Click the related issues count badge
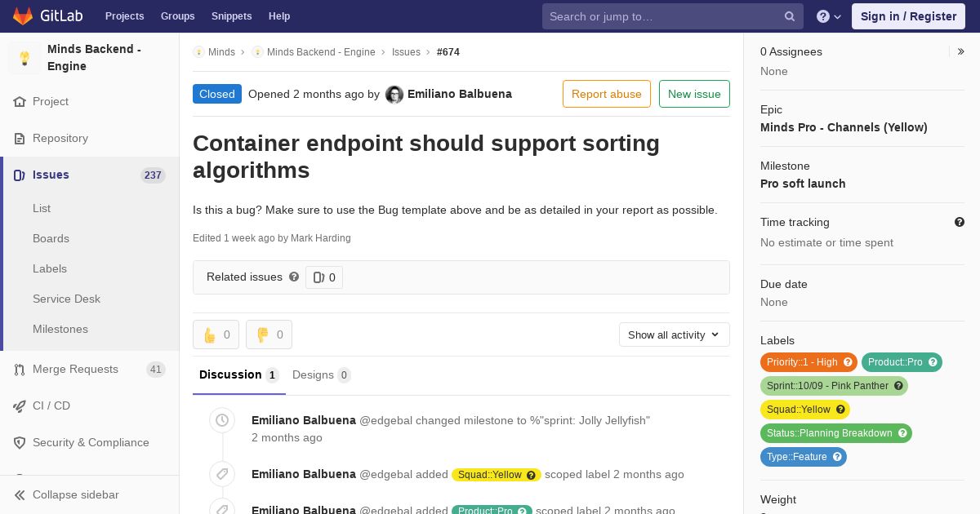 324,277
